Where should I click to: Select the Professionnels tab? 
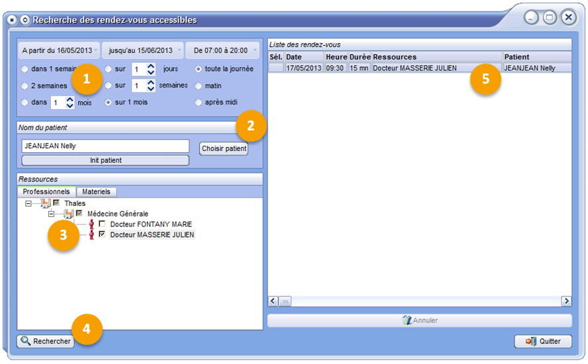[46, 192]
